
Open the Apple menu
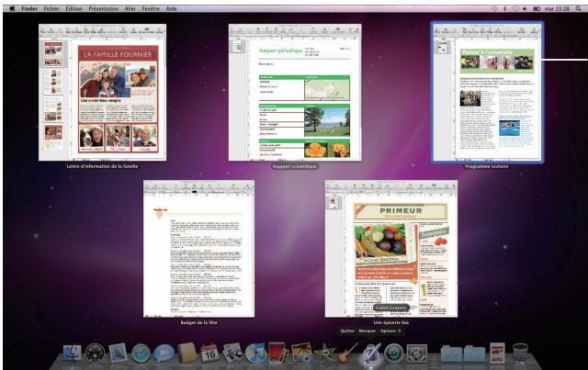(x=12, y=8)
